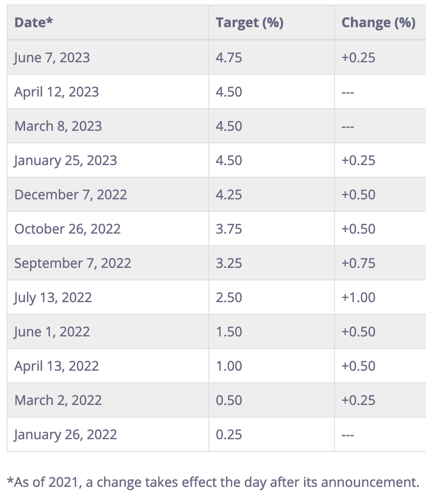Click the 3.25 target rate cell
Viewport: 426px width, 504px height.
click(271, 263)
